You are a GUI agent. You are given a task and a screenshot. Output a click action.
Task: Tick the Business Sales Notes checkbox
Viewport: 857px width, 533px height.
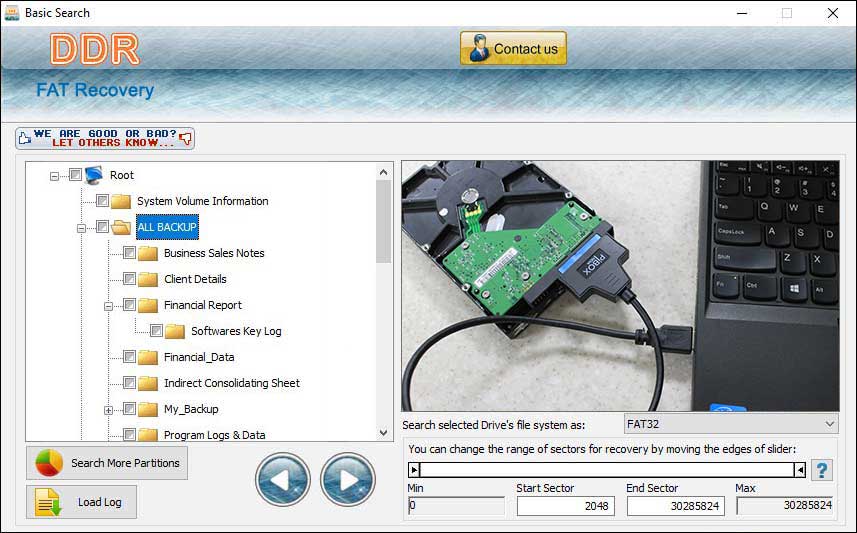coord(129,253)
